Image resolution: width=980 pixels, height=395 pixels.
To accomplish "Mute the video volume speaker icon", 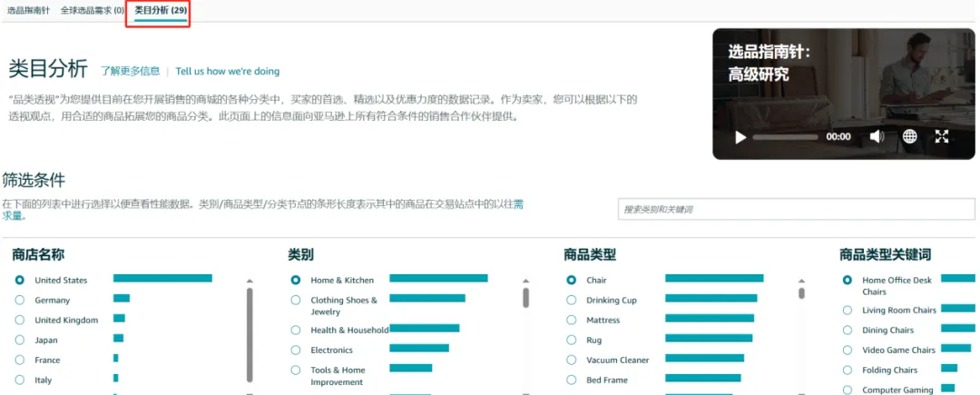I will pyautogui.click(x=877, y=137).
